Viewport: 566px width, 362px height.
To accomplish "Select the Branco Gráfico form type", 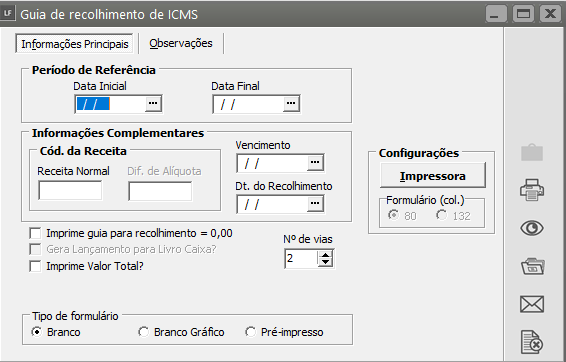I will (144, 332).
